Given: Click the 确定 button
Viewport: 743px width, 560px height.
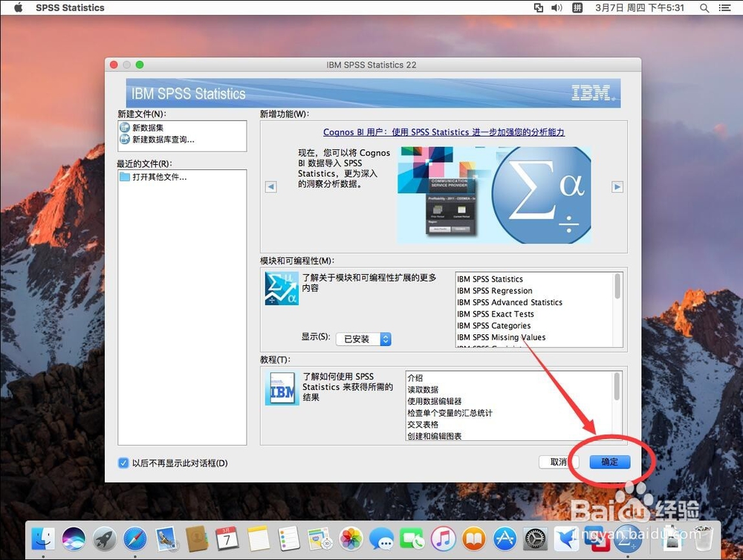Looking at the screenshot, I should pos(610,461).
